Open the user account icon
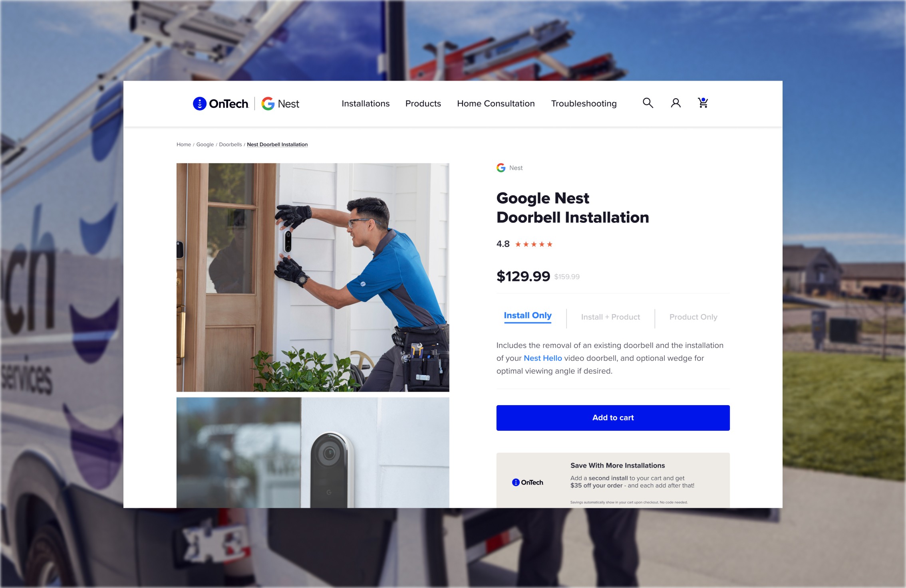 coord(676,103)
